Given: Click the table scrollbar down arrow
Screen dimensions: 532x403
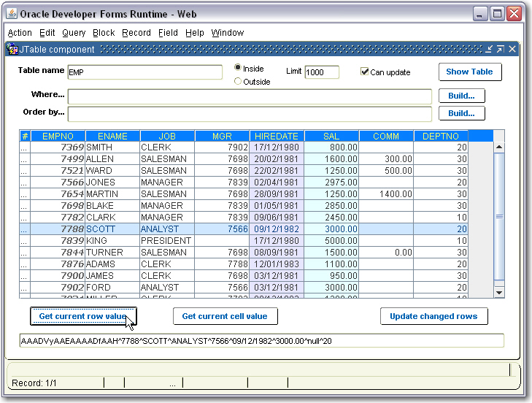Looking at the screenshot, I should (499, 292).
